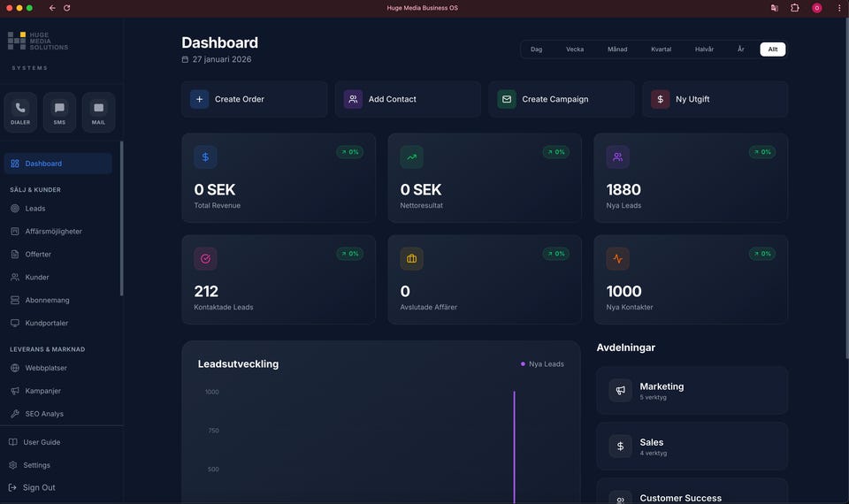Open the Mail tool

(x=98, y=112)
